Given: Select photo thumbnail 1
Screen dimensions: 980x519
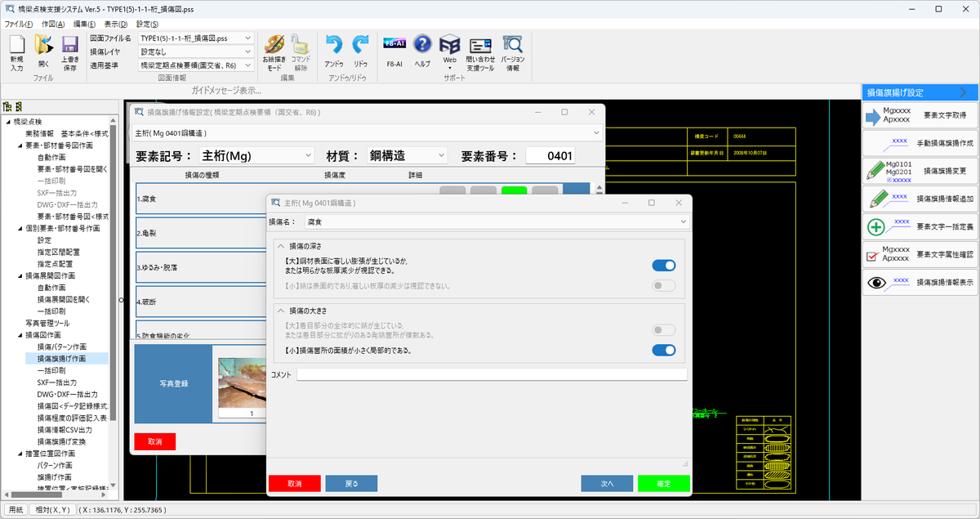Looking at the screenshot, I should coord(243,387).
